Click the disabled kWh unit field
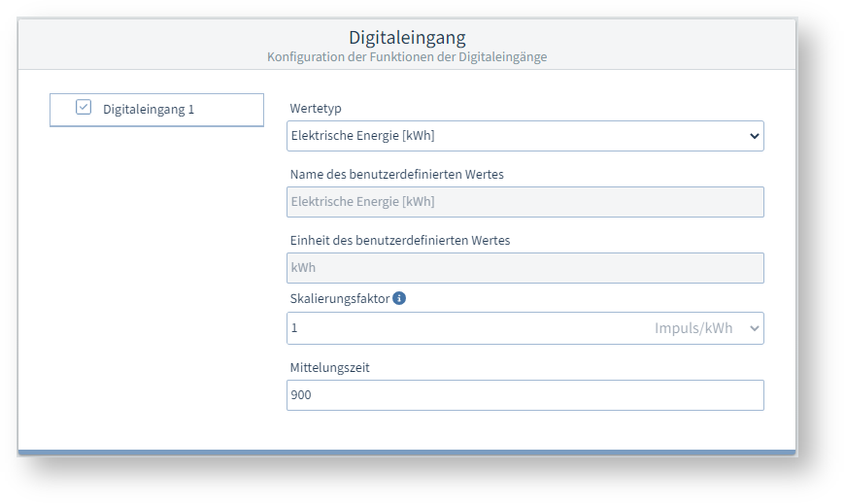 [524, 268]
